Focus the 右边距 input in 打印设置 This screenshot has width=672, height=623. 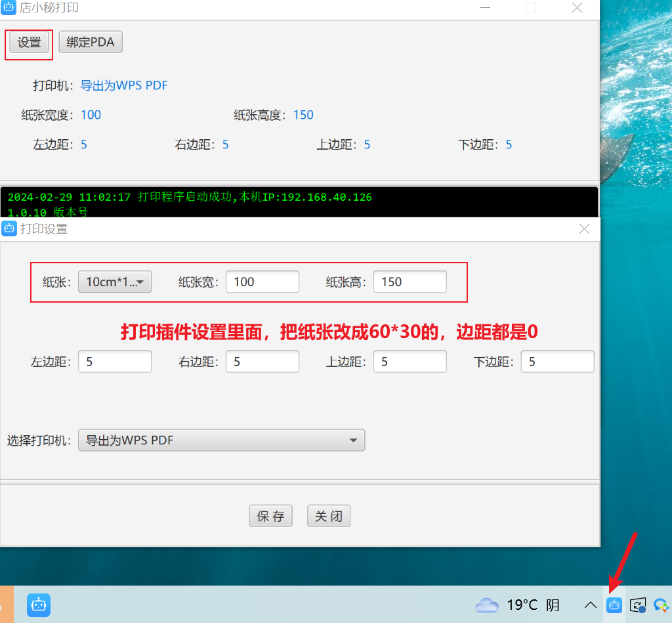click(262, 362)
